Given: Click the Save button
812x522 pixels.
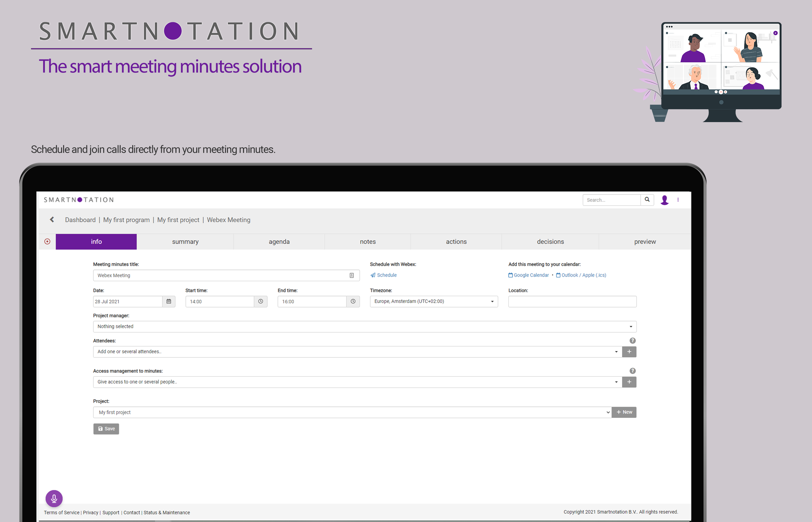Looking at the screenshot, I should tap(106, 429).
